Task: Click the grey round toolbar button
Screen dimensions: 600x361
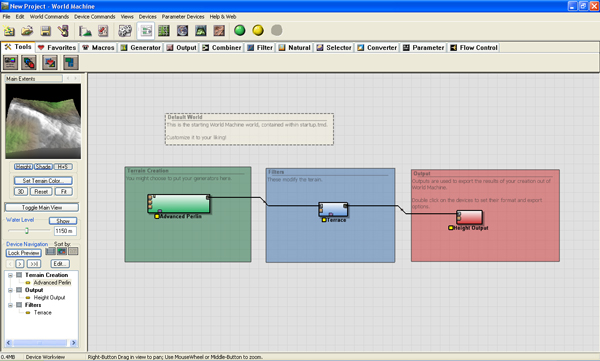Action: pyautogui.click(x=277, y=30)
